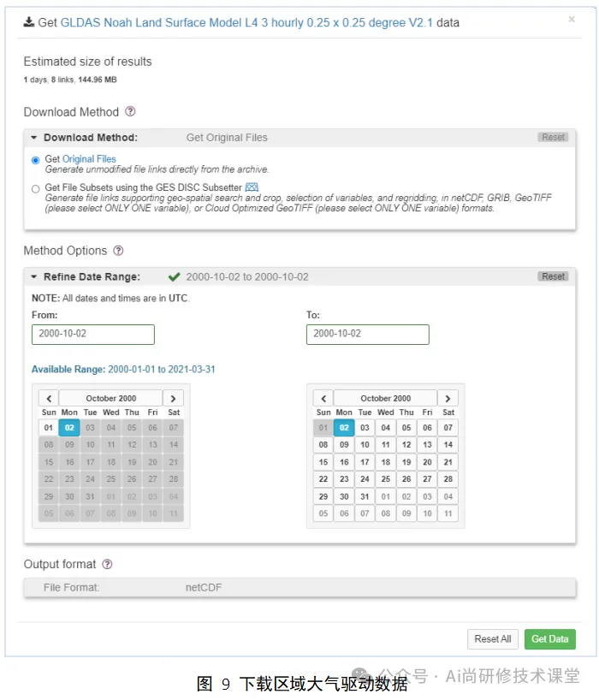Click the From date input field

click(92, 335)
